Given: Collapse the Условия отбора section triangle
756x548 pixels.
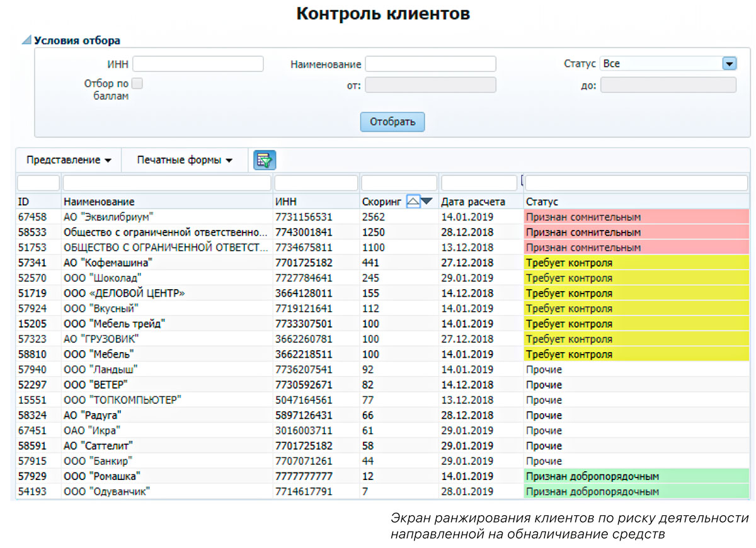Looking at the screenshot, I should (x=26, y=41).
